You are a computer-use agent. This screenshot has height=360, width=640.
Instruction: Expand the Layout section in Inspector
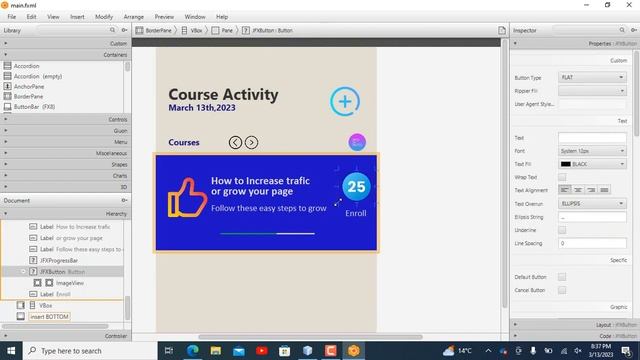[x=575, y=325]
